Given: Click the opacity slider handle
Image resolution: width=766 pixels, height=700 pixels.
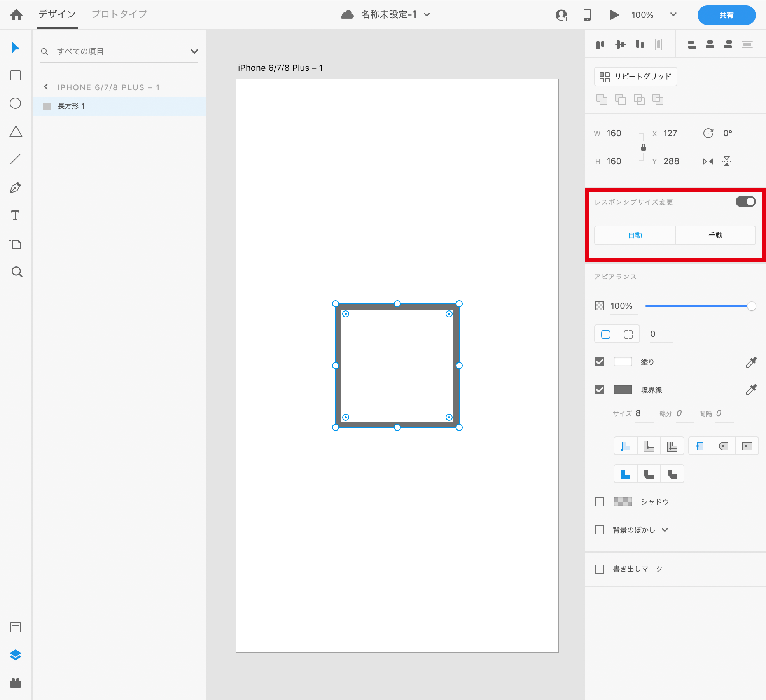Looking at the screenshot, I should click(x=752, y=306).
